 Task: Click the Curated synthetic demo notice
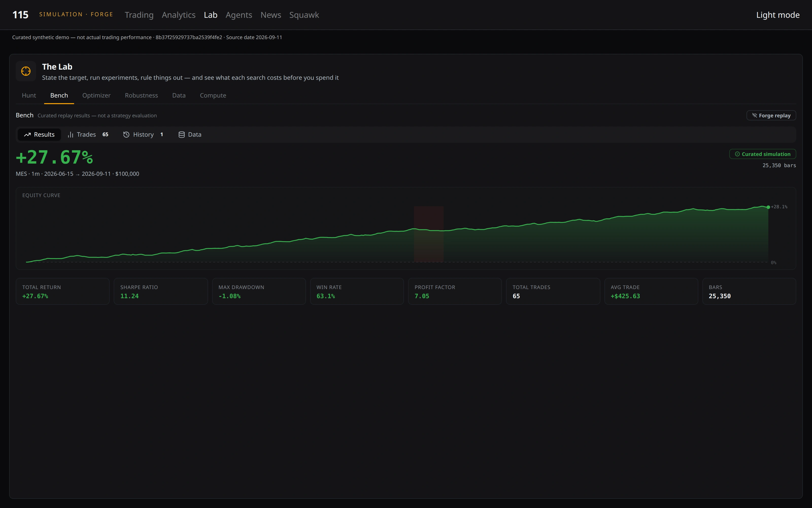click(147, 37)
